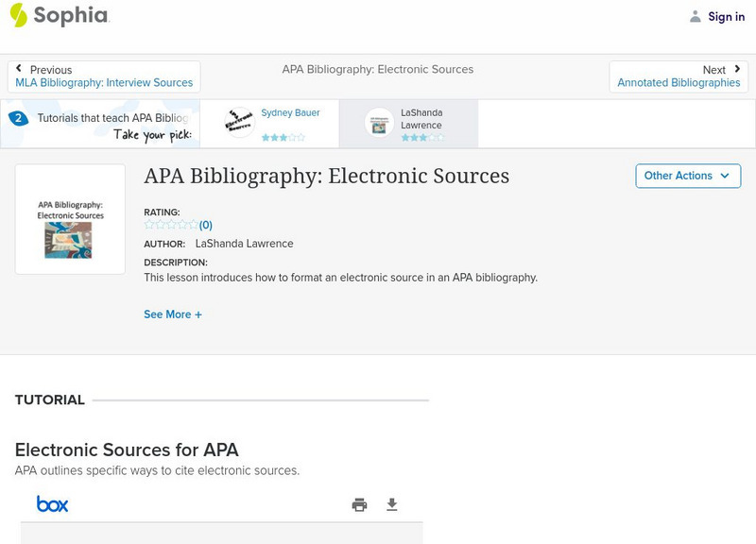Click Sydney Bauer's tutorial avatar
756x544 pixels.
point(240,123)
